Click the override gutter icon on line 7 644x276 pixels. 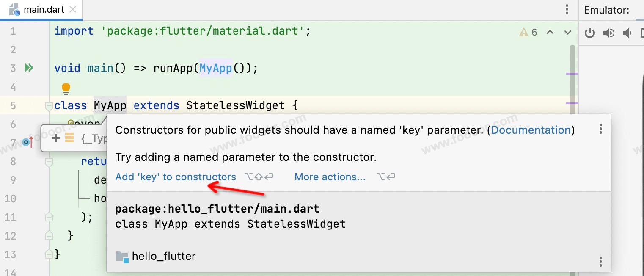tap(28, 142)
